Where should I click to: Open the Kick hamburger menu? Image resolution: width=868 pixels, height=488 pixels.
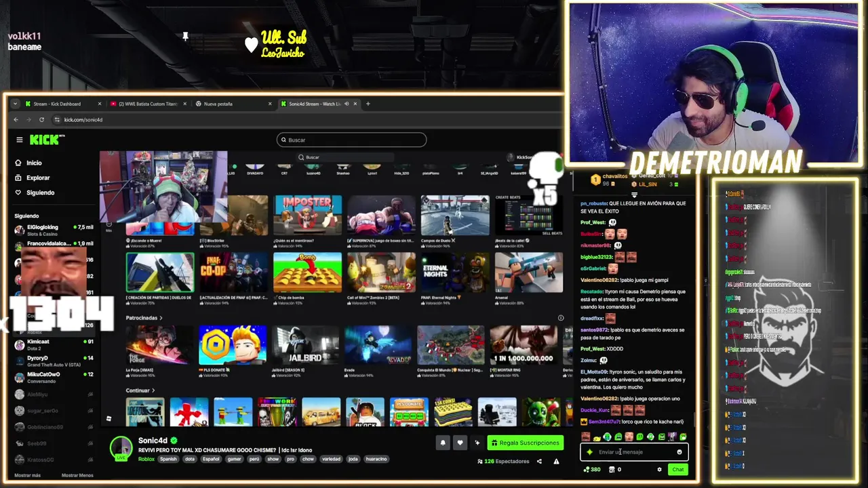(x=20, y=140)
